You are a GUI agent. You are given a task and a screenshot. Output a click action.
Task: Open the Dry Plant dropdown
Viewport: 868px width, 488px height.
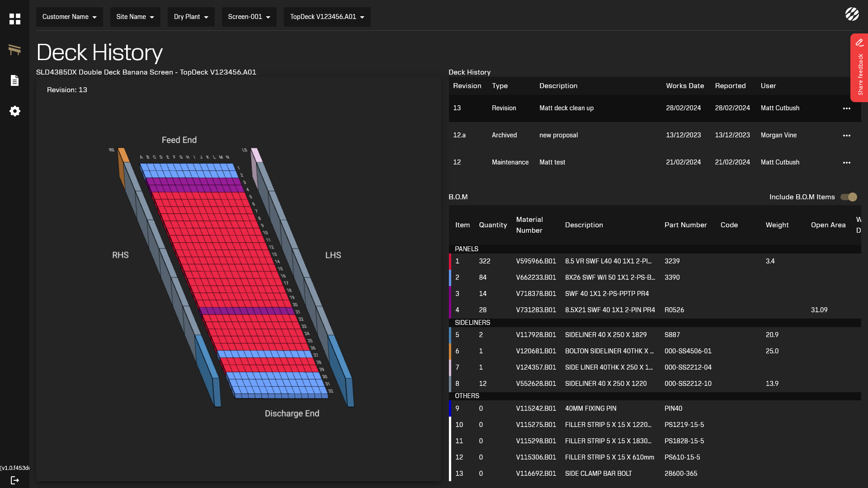[191, 17]
